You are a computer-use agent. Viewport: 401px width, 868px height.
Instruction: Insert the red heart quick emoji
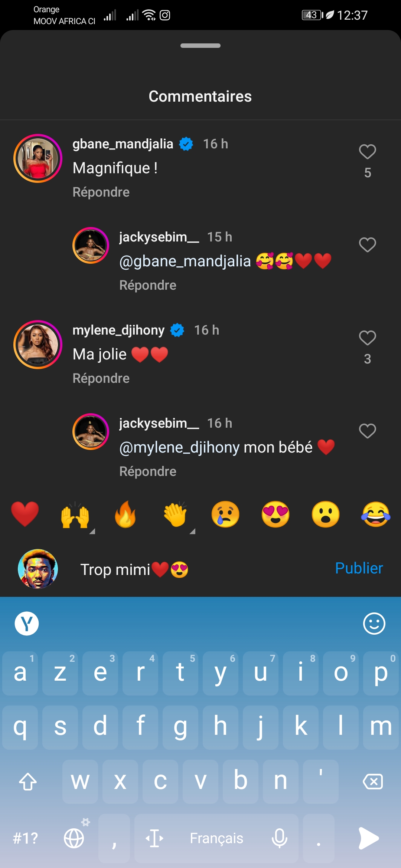click(x=25, y=514)
